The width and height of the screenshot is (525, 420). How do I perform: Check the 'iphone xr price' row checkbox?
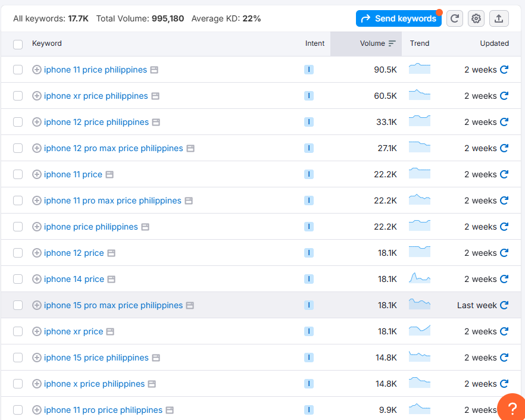18,331
